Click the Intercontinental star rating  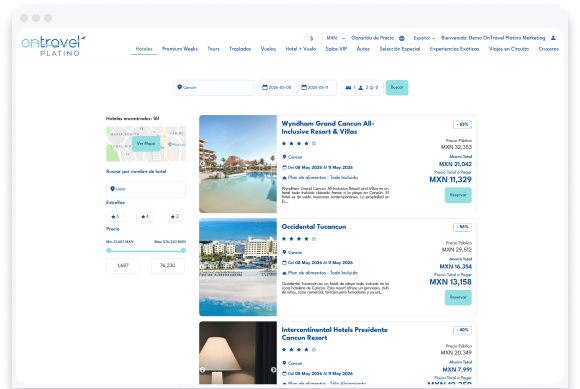[299, 349]
